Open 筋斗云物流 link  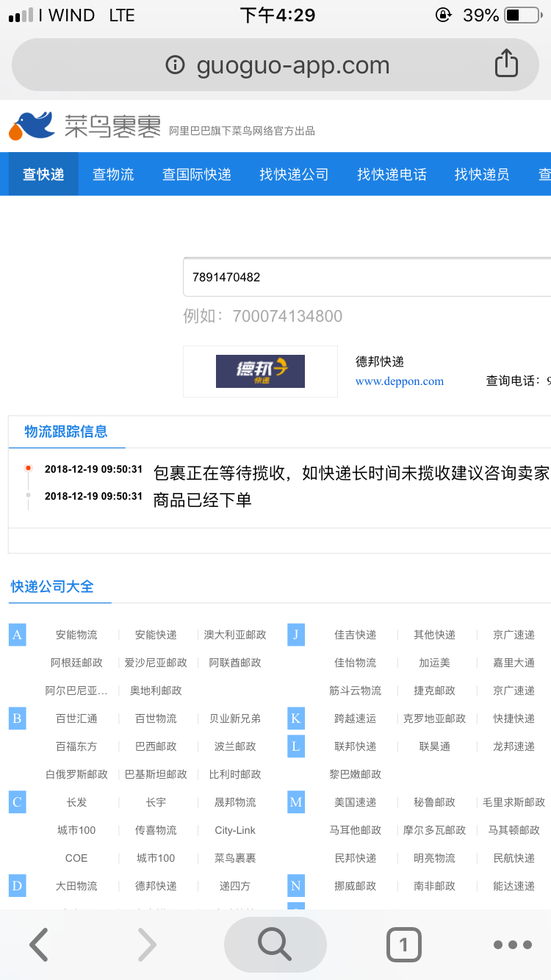pyautogui.click(x=355, y=691)
